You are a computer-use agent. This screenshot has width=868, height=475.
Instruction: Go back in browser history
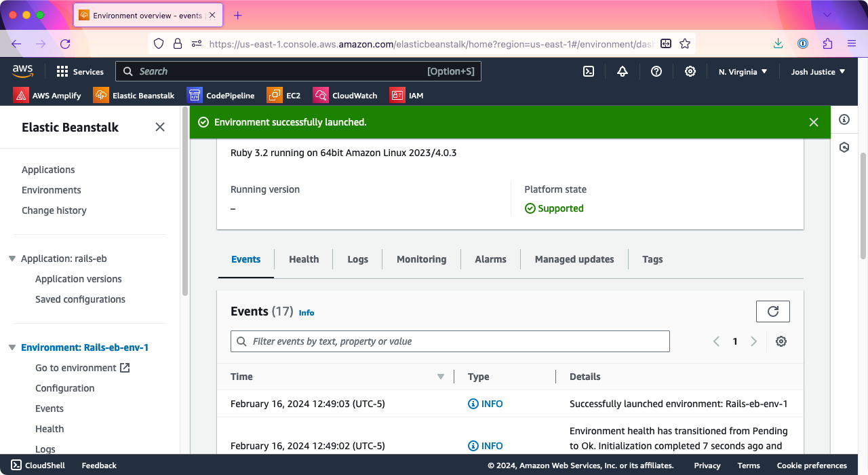tap(16, 43)
